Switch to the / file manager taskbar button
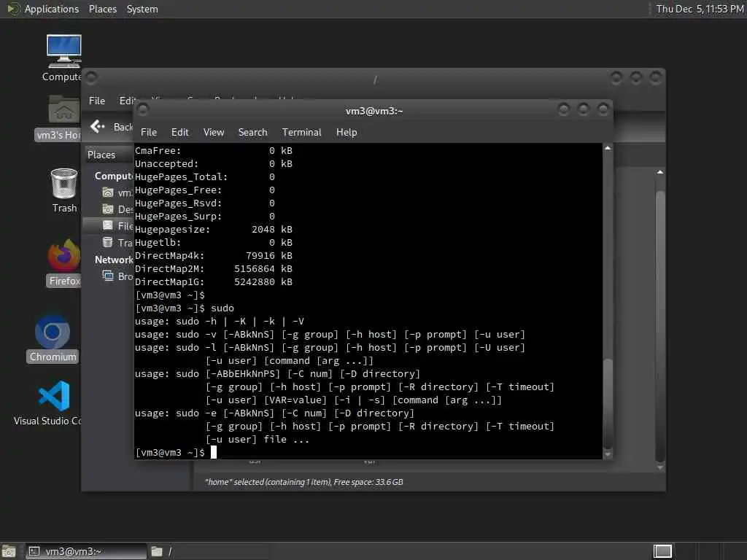This screenshot has height=560, width=747. click(209, 551)
